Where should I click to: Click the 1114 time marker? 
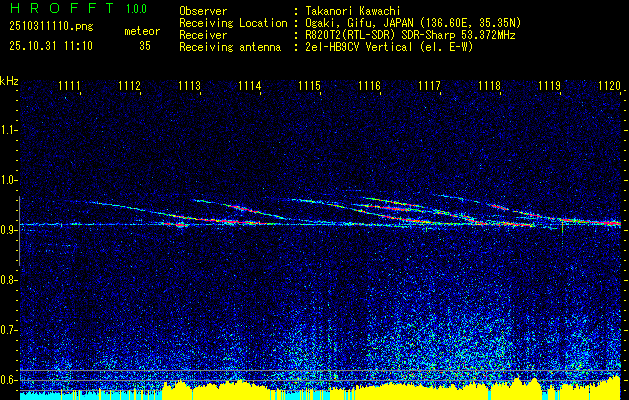click(250, 85)
